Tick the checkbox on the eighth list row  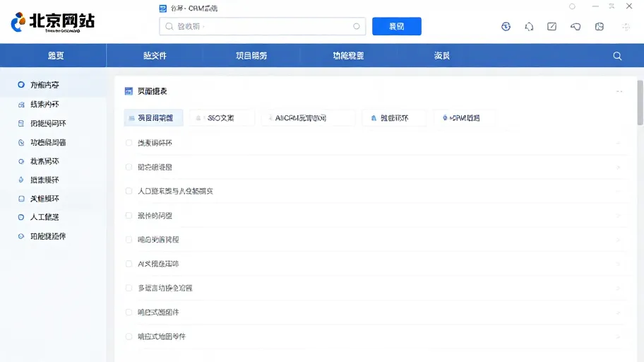(129, 313)
